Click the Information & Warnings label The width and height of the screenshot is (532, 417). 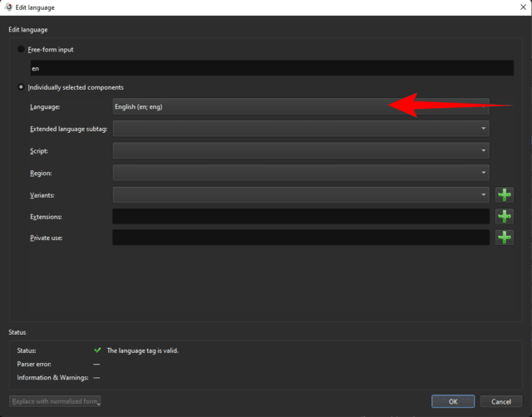(52, 377)
